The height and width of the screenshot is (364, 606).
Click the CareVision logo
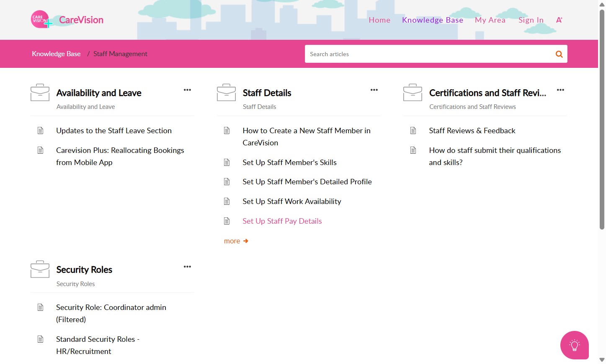tap(67, 20)
